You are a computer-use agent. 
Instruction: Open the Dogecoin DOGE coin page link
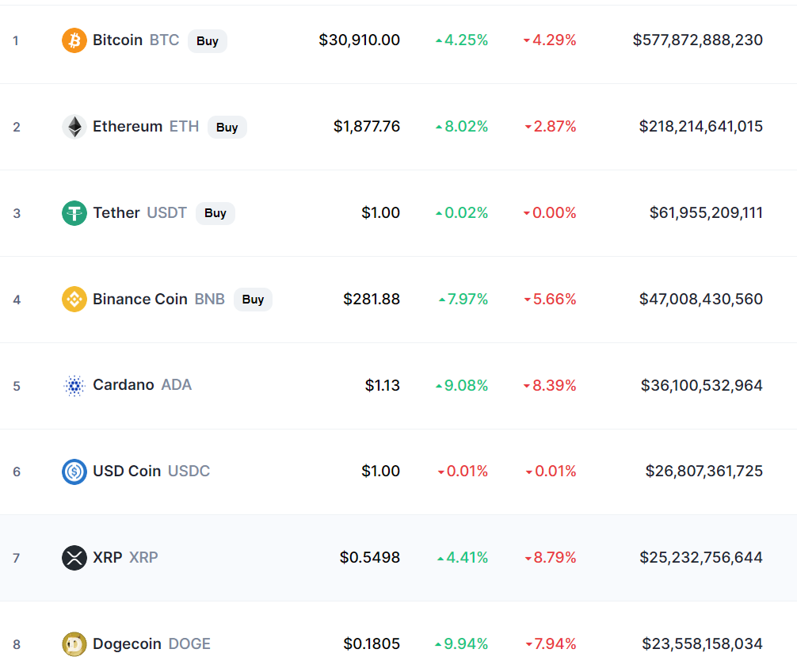pyautogui.click(x=151, y=644)
